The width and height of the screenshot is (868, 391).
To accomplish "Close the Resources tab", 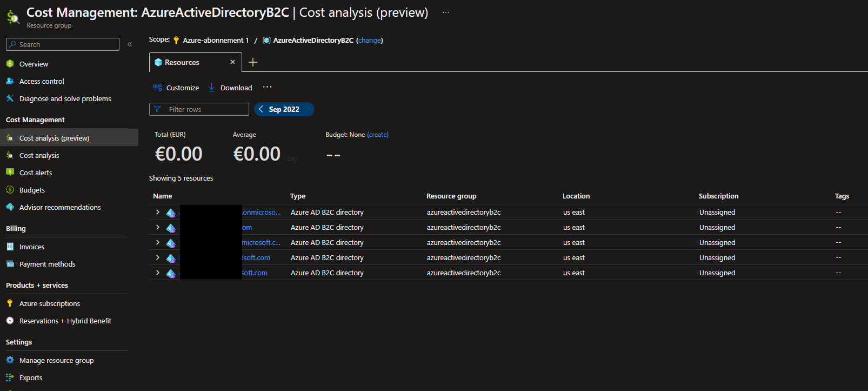I will [232, 62].
